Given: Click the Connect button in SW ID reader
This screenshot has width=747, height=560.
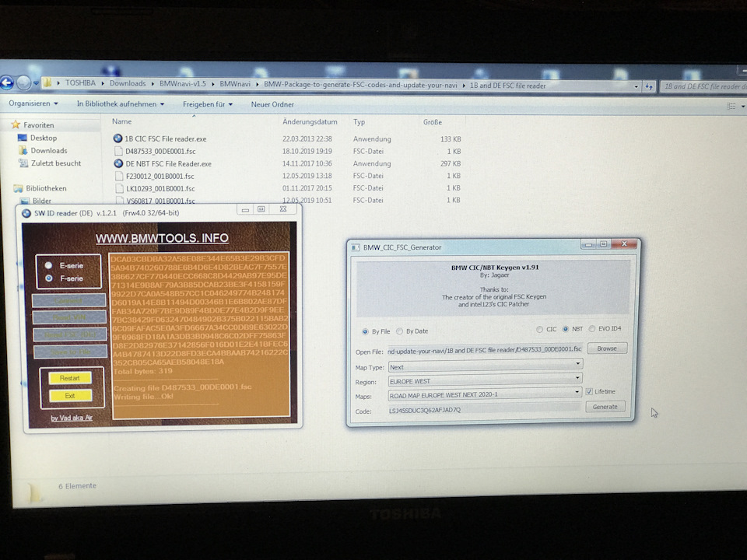Looking at the screenshot, I should 68,300.
